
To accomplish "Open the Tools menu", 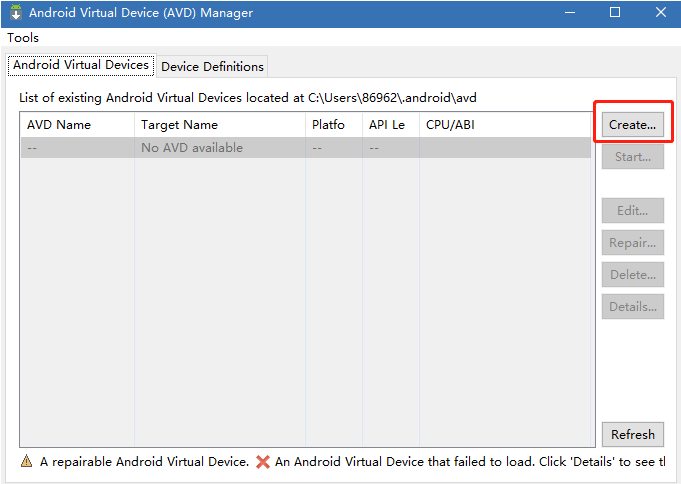I will 23,37.
